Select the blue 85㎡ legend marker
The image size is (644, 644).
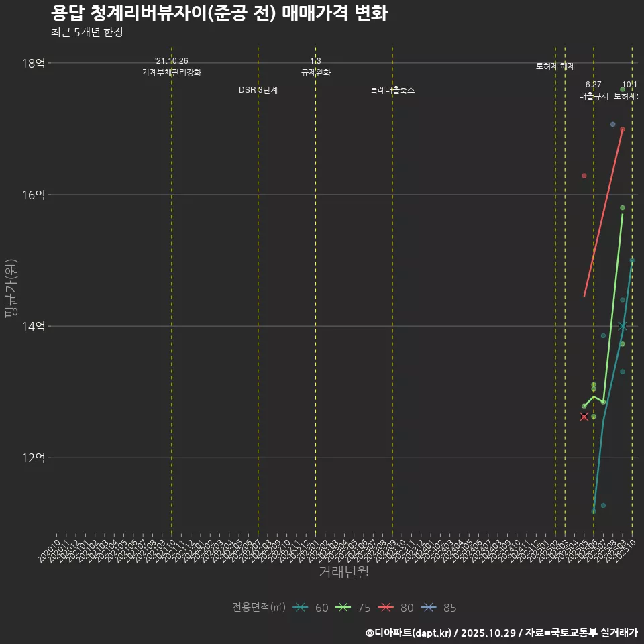(429, 607)
